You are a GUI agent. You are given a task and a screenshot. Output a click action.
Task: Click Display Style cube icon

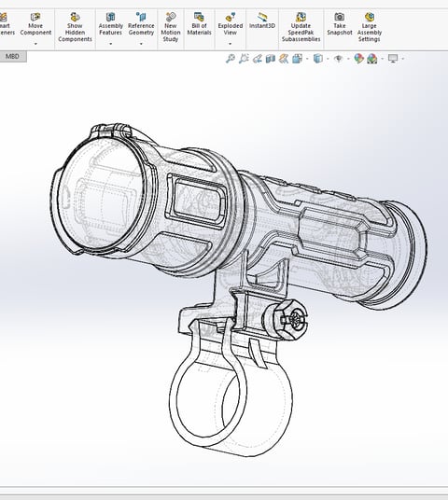coord(318,59)
